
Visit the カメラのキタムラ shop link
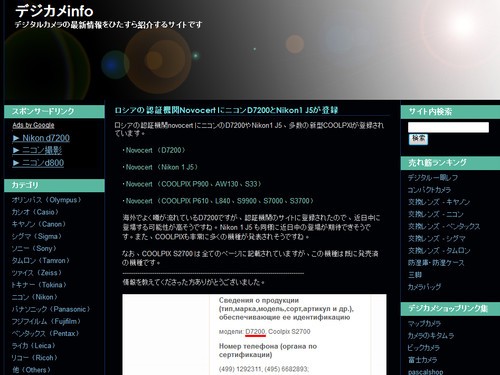(x=431, y=336)
